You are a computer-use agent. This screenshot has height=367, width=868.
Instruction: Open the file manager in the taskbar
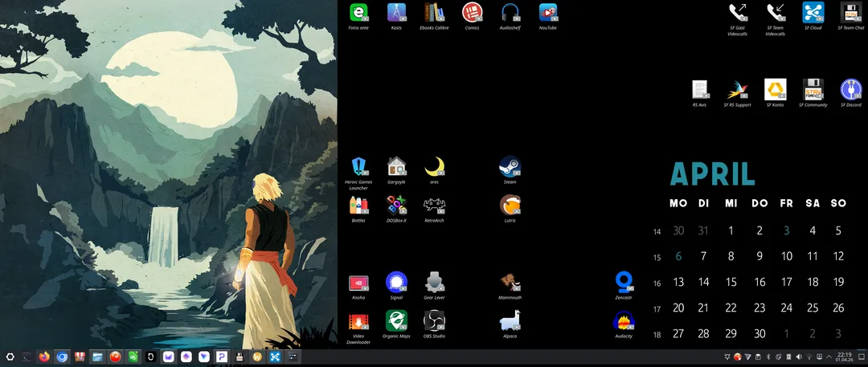97,357
